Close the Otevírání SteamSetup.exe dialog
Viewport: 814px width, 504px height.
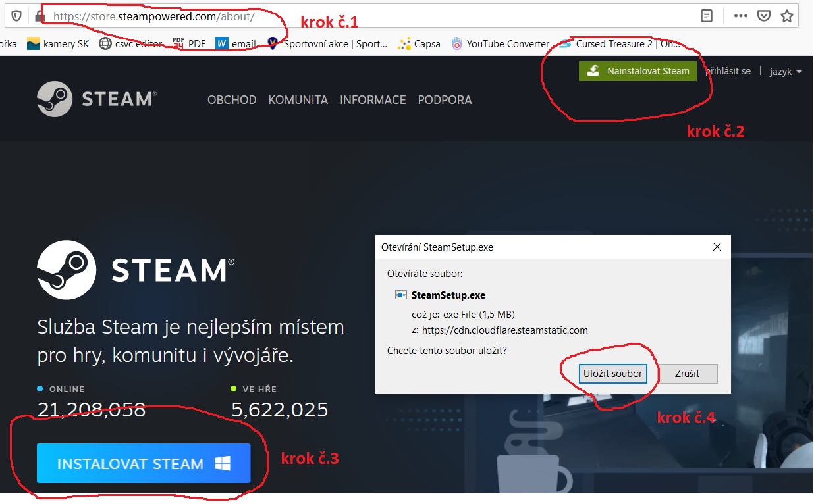click(717, 247)
